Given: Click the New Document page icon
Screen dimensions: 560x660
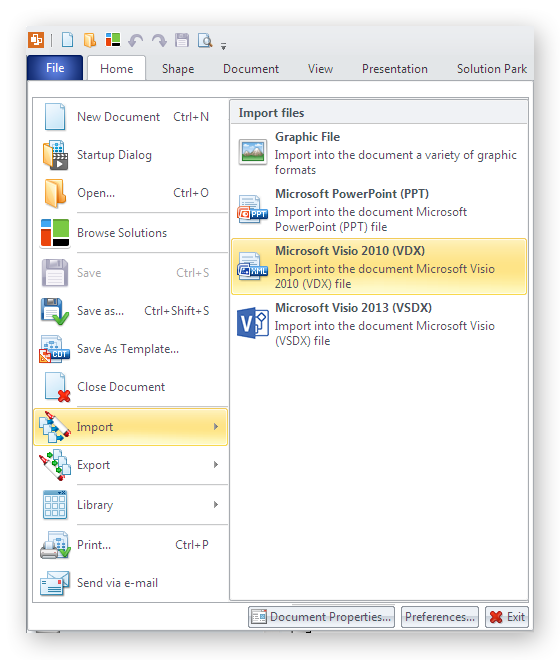Looking at the screenshot, I should 55,117.
